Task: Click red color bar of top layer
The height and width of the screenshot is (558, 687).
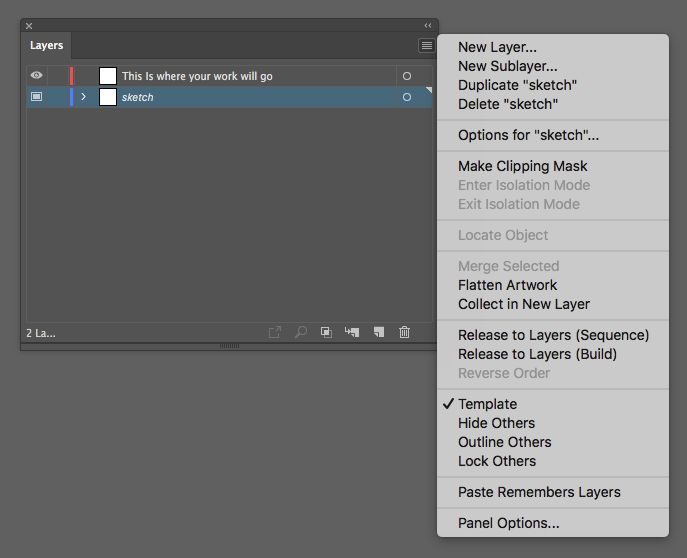Action: click(71, 76)
